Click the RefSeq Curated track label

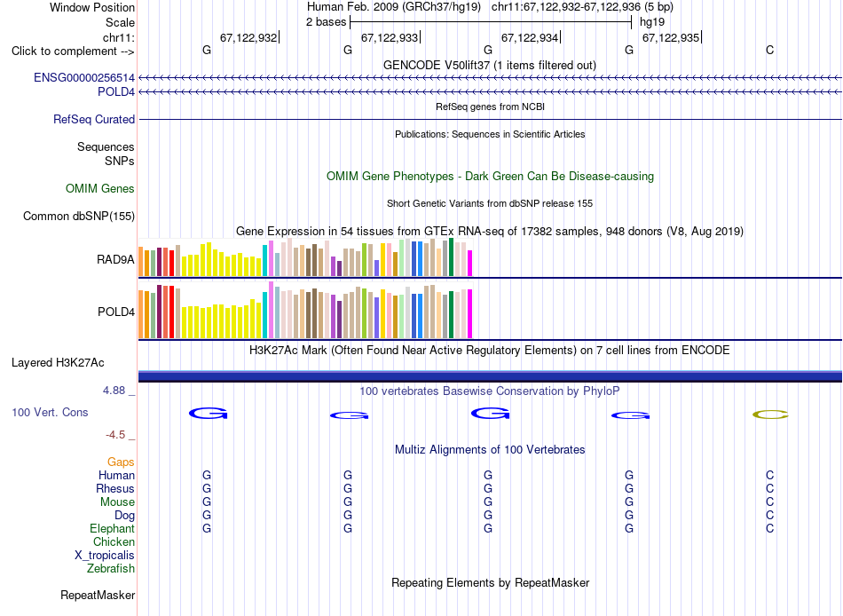(x=94, y=119)
